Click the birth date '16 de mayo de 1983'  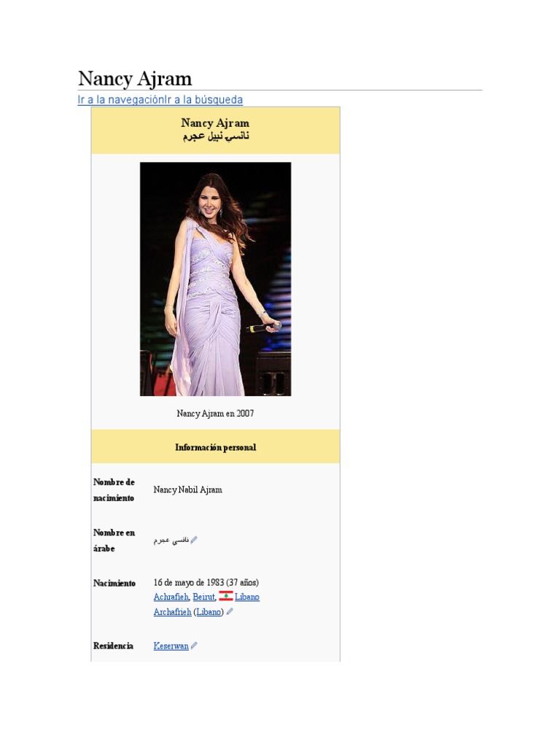(x=189, y=582)
